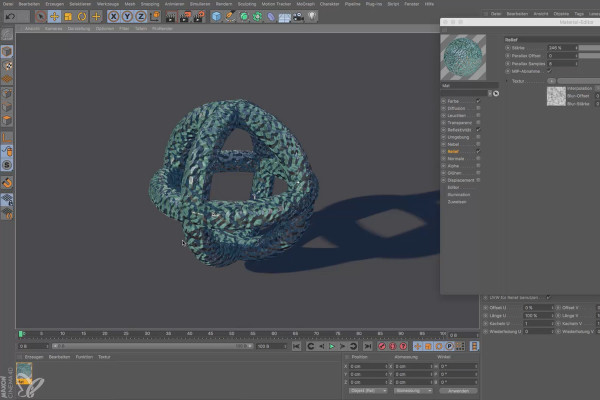Adjust the Stärke slider bar
The height and width of the screenshot is (400, 600).
point(589,48)
